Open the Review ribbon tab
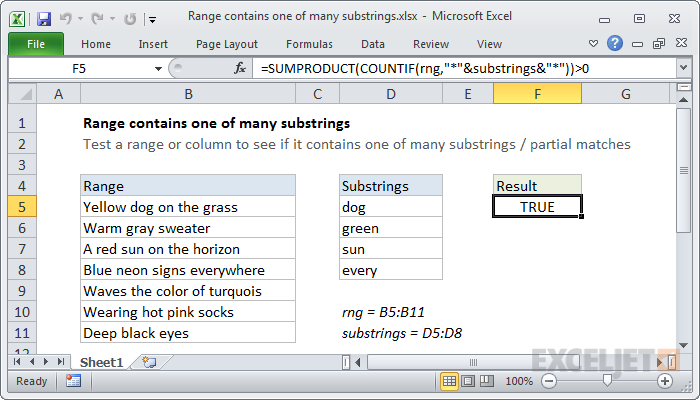The height and width of the screenshot is (400, 700). point(430,44)
